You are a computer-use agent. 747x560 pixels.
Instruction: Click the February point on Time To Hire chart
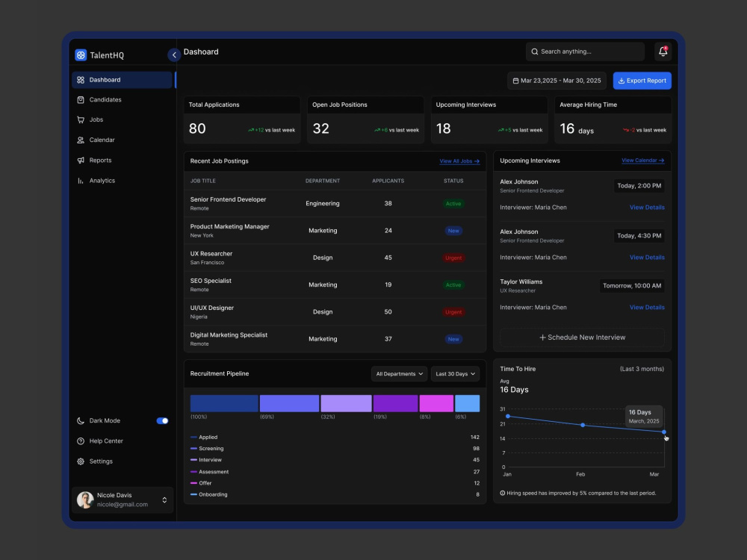point(583,426)
